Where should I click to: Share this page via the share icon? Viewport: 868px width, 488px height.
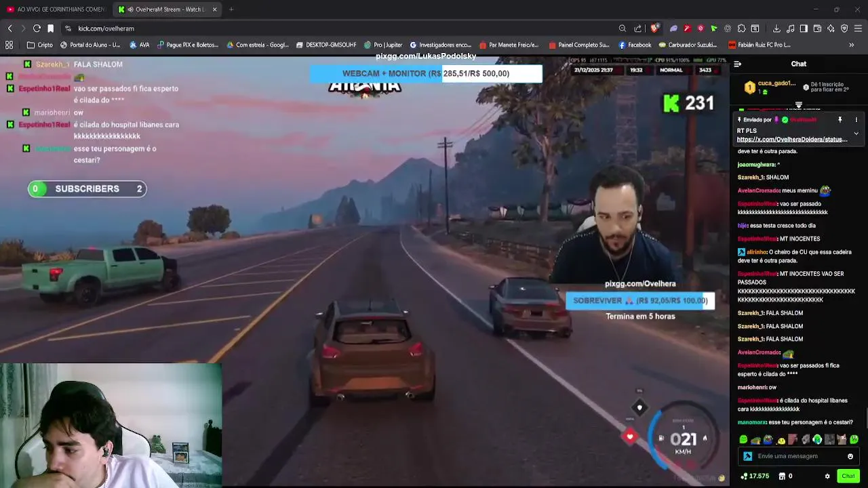[637, 28]
